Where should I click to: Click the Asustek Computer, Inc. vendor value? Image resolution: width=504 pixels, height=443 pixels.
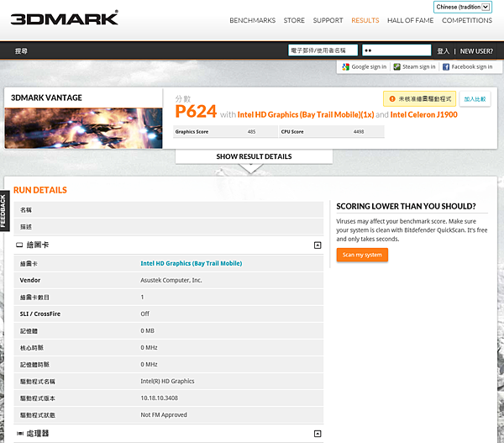pyautogui.click(x=171, y=280)
